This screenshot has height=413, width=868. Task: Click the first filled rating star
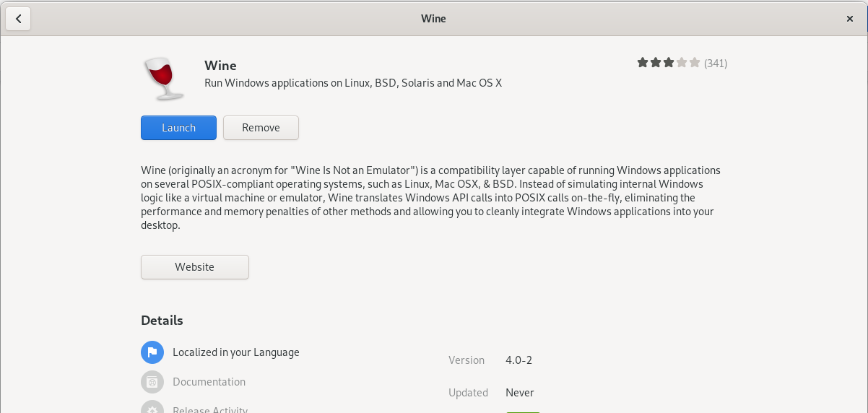tap(643, 63)
